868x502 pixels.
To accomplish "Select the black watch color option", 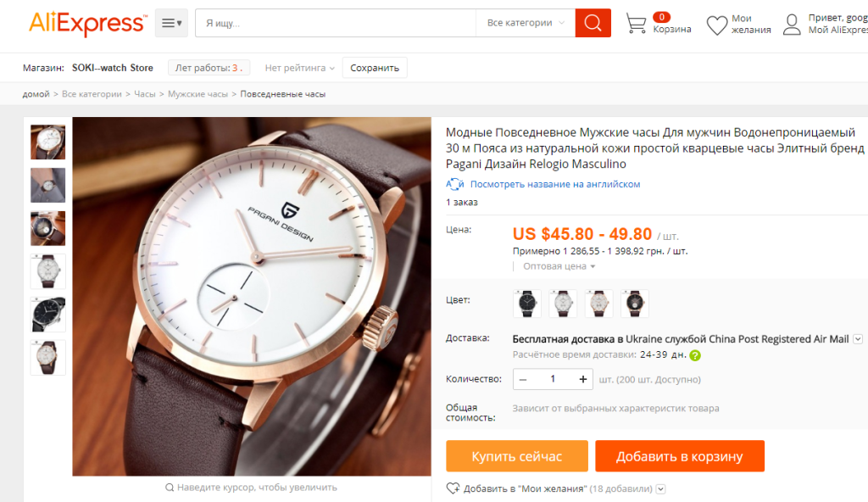I will click(526, 303).
